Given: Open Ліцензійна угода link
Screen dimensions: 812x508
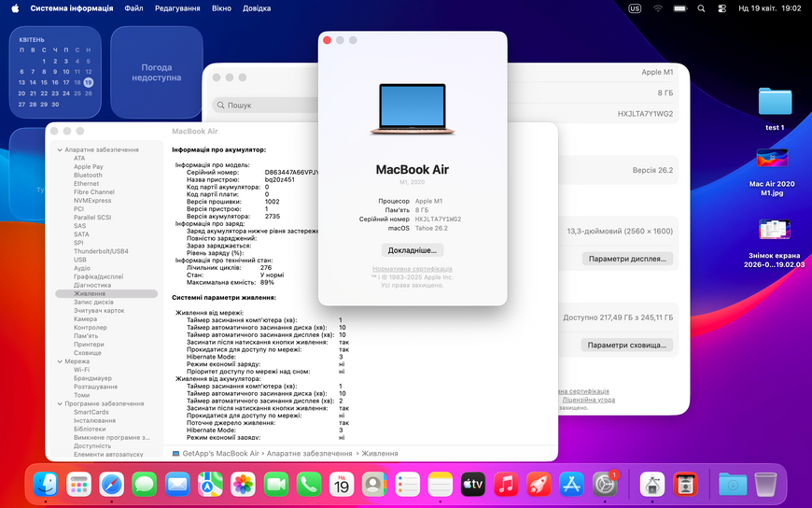Looking at the screenshot, I should tap(589, 400).
